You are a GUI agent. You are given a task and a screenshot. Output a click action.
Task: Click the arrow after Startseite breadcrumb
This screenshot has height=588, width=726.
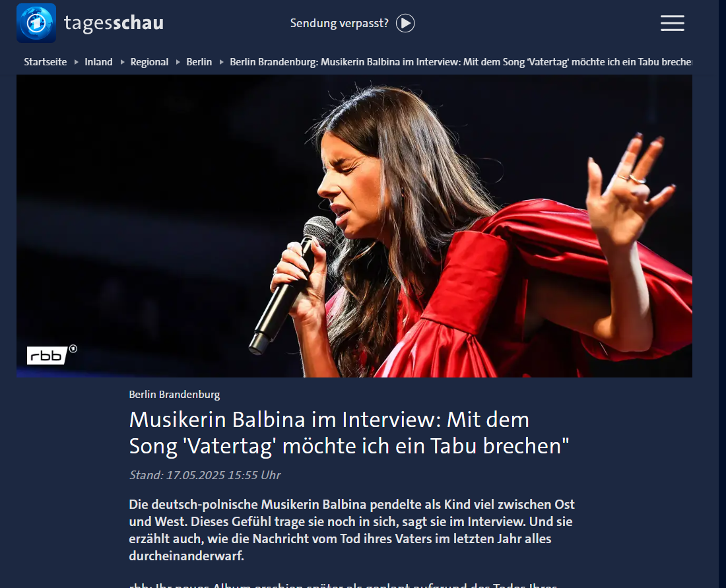(76, 62)
